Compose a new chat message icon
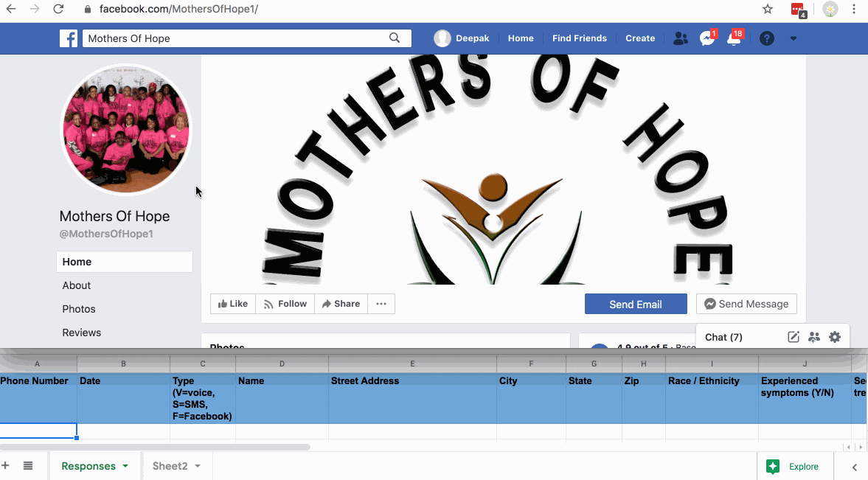This screenshot has height=480, width=868. pyautogui.click(x=794, y=337)
